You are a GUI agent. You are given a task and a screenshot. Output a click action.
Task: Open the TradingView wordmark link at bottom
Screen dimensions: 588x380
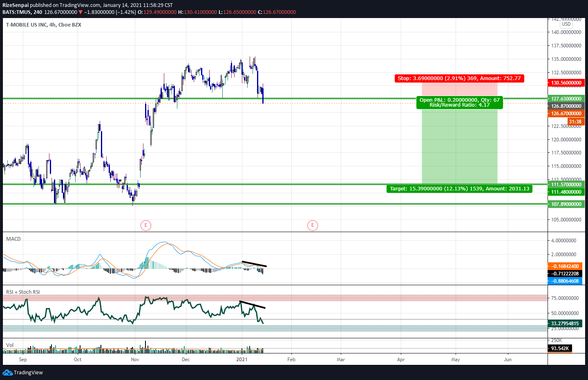coord(28,372)
